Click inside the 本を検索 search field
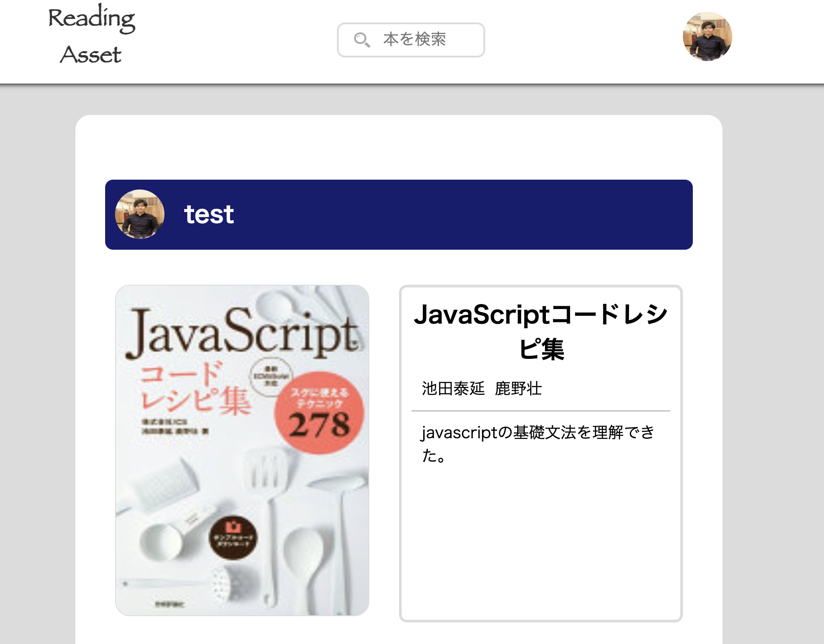The height and width of the screenshot is (644, 824). (x=422, y=40)
